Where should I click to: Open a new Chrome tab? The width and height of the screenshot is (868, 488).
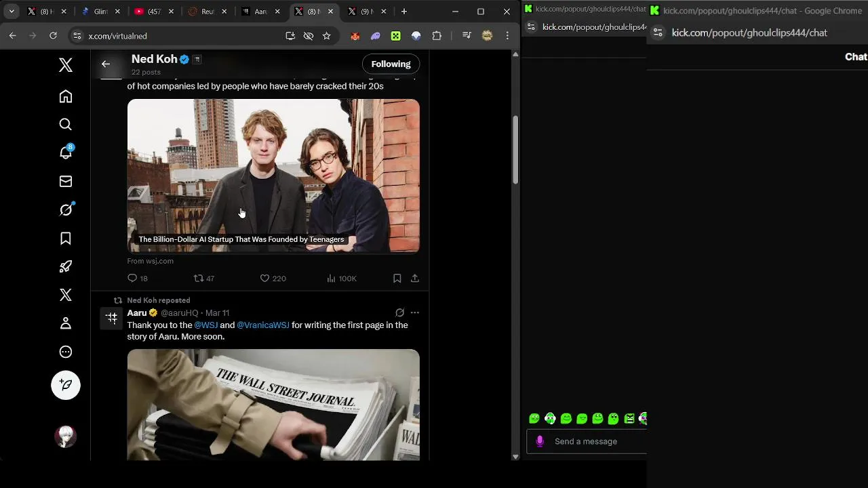pyautogui.click(x=404, y=12)
